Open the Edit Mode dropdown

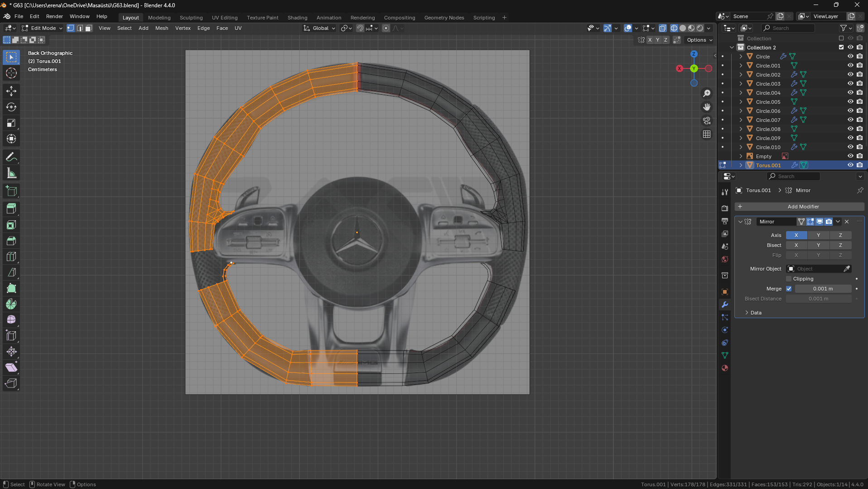pos(43,28)
